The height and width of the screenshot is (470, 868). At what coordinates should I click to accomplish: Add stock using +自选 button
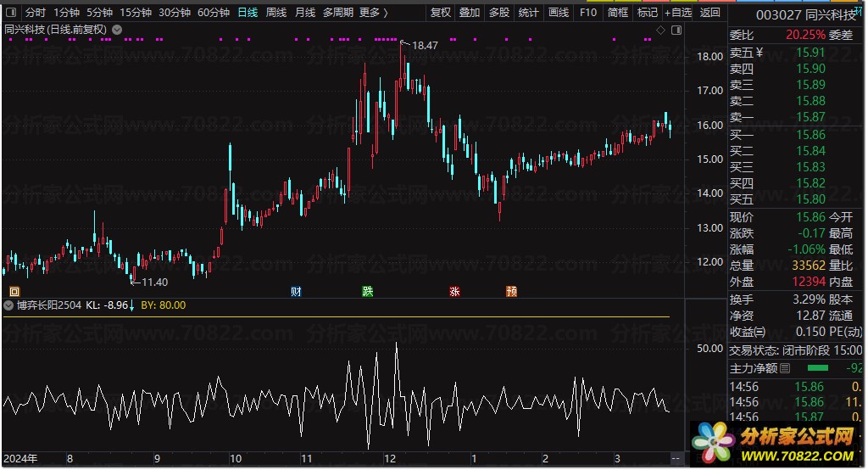678,13
